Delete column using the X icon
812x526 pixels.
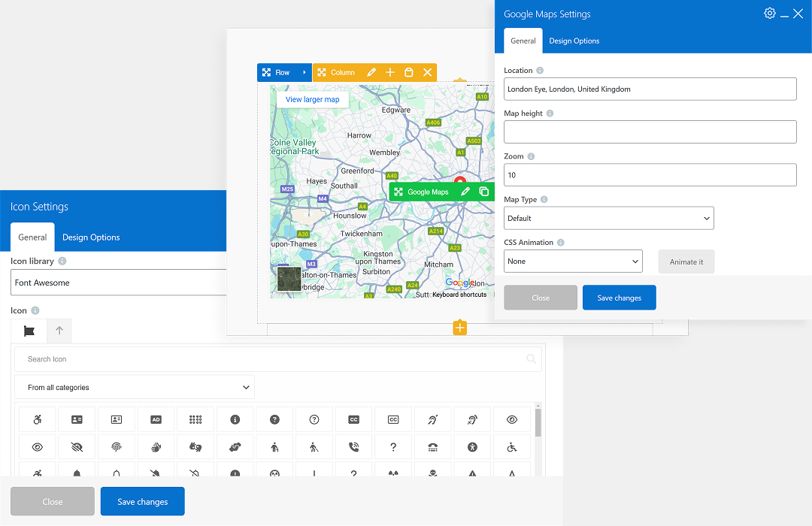click(x=427, y=72)
